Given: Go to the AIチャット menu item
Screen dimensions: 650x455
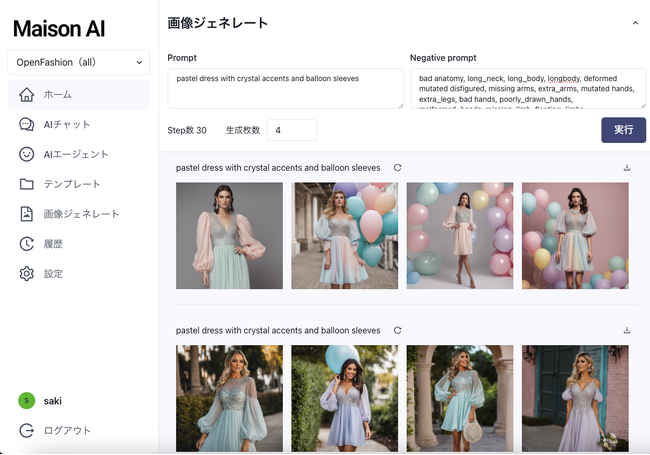Looking at the screenshot, I should (67, 125).
